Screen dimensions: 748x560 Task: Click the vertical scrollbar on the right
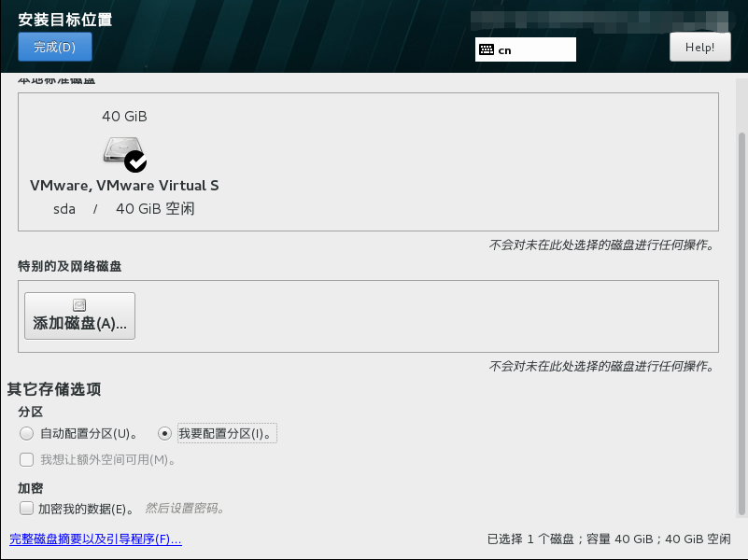click(741, 324)
